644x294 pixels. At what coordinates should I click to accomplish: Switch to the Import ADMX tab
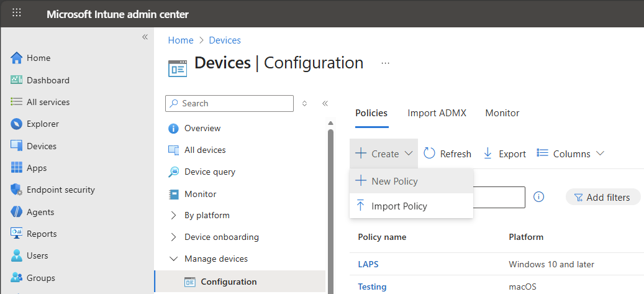point(437,113)
